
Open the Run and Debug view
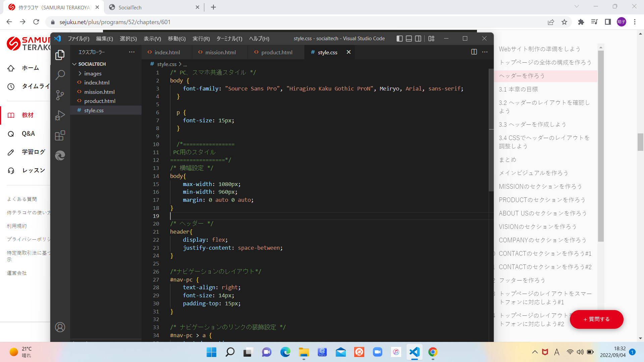(x=60, y=115)
